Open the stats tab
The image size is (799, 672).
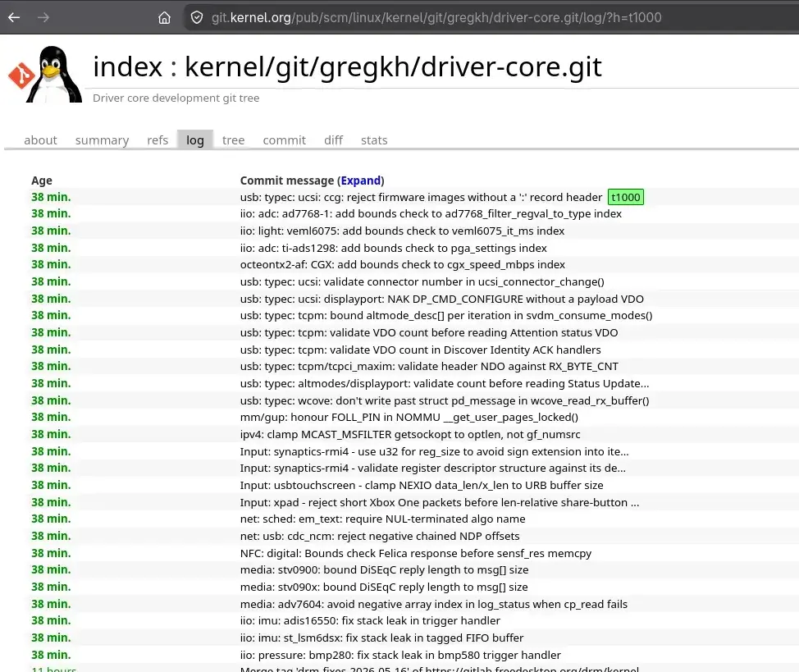coord(374,140)
